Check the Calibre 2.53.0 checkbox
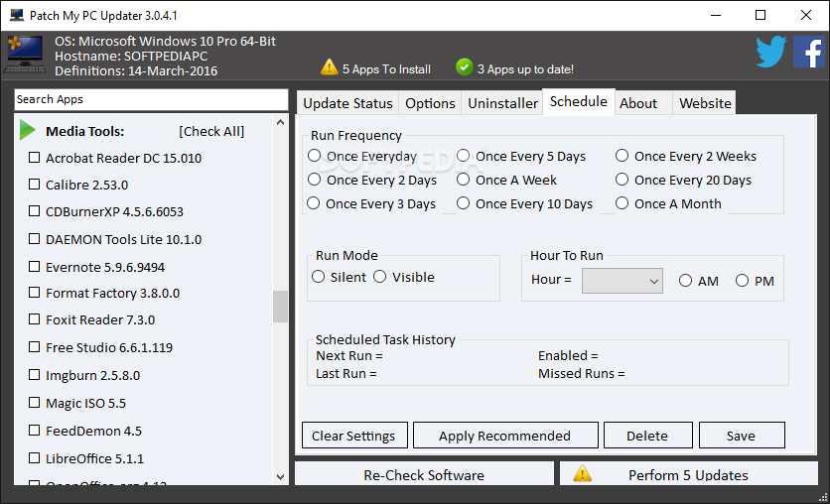Screen dimensions: 830x504 [34, 185]
